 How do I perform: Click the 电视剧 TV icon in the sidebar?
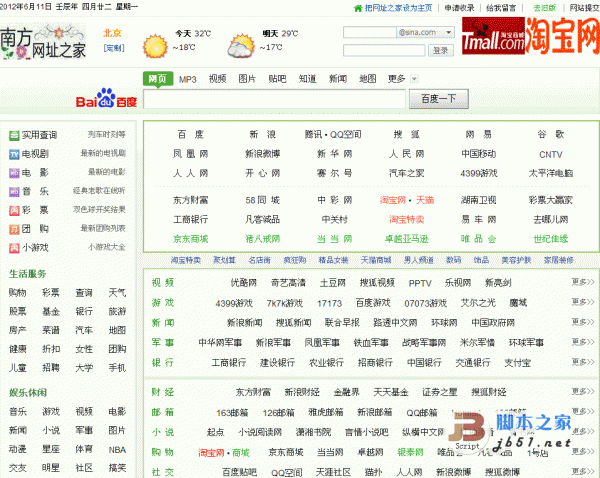point(14,154)
